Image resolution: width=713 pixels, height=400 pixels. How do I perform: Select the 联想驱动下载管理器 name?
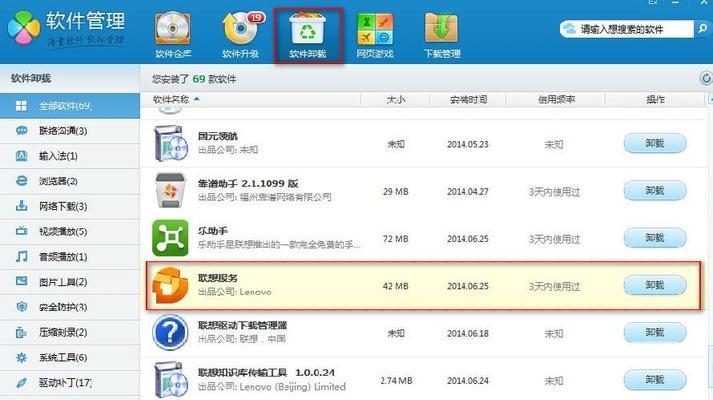[242, 325]
